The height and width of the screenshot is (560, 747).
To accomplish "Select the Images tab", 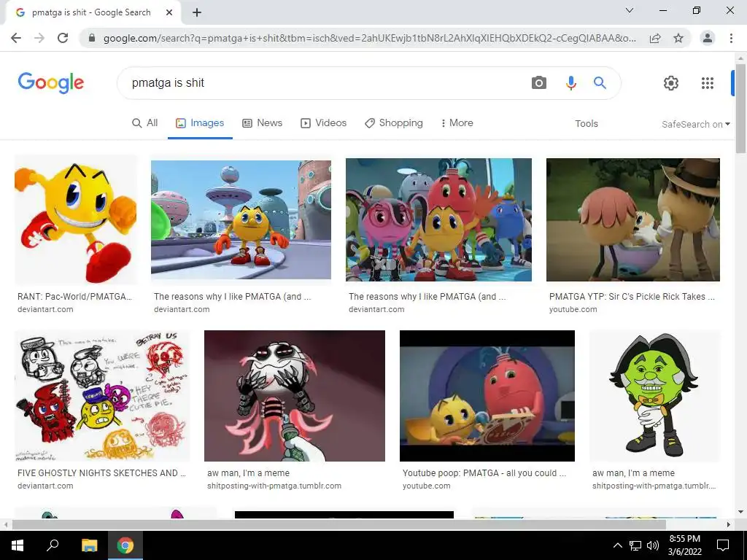I will (x=200, y=122).
